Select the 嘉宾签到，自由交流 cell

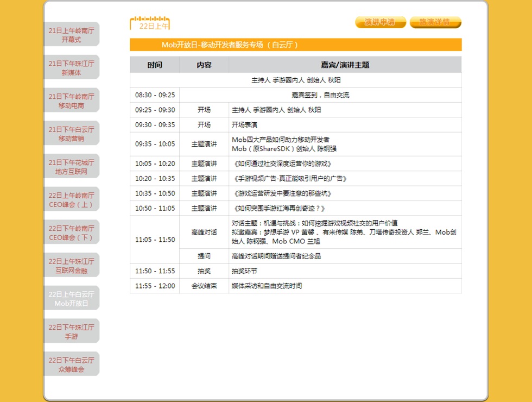[320, 95]
